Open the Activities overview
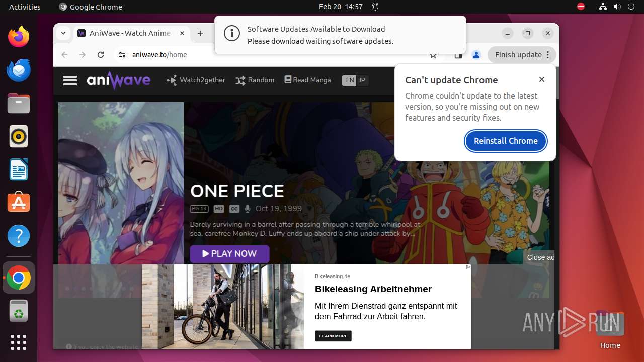The height and width of the screenshot is (362, 644). tap(25, 7)
